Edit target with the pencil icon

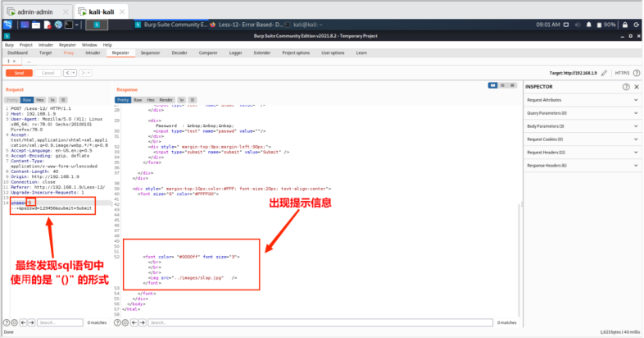604,73
